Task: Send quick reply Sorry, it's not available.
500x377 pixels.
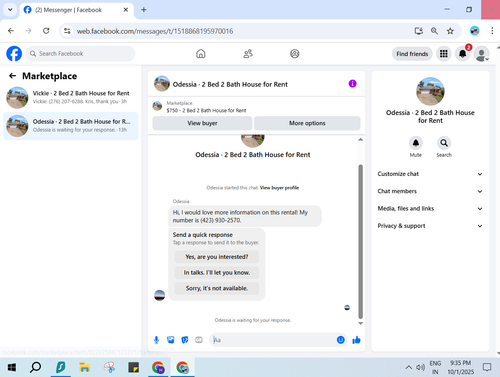Action: (217, 288)
